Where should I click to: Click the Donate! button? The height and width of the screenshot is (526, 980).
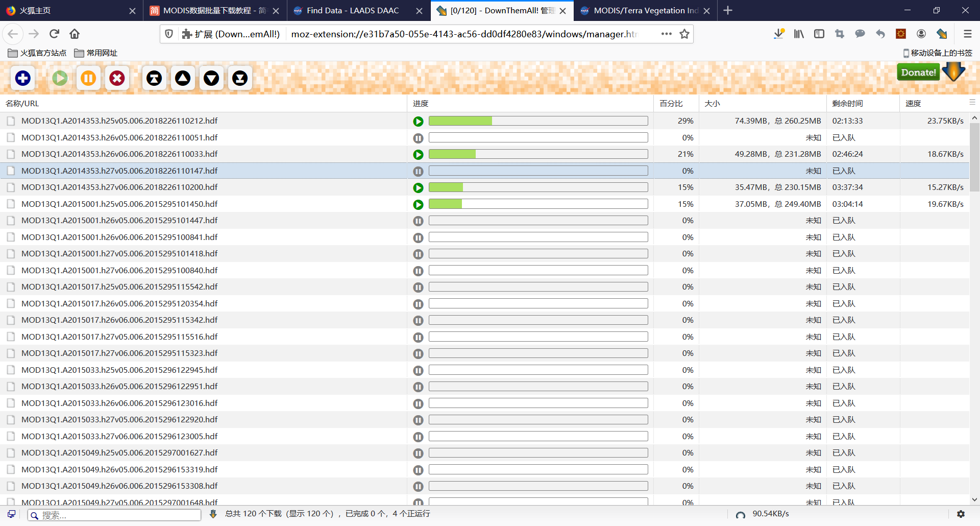[x=918, y=72]
